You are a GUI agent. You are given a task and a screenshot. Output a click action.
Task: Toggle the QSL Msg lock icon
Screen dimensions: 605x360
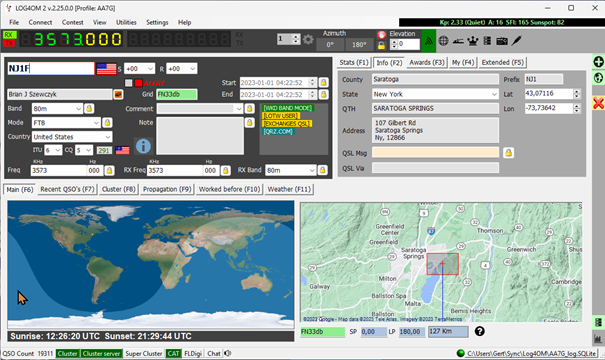(x=509, y=153)
